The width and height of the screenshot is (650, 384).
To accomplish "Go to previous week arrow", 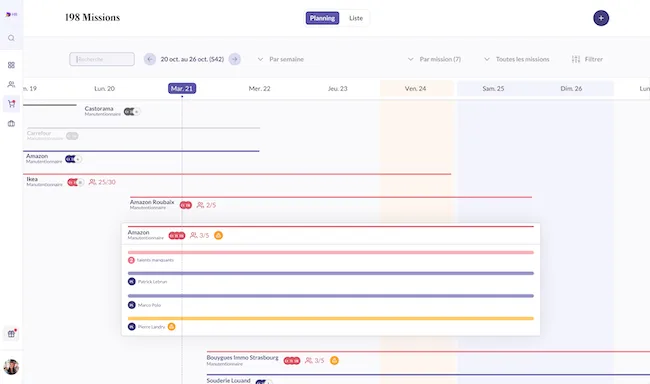I will [x=150, y=59].
